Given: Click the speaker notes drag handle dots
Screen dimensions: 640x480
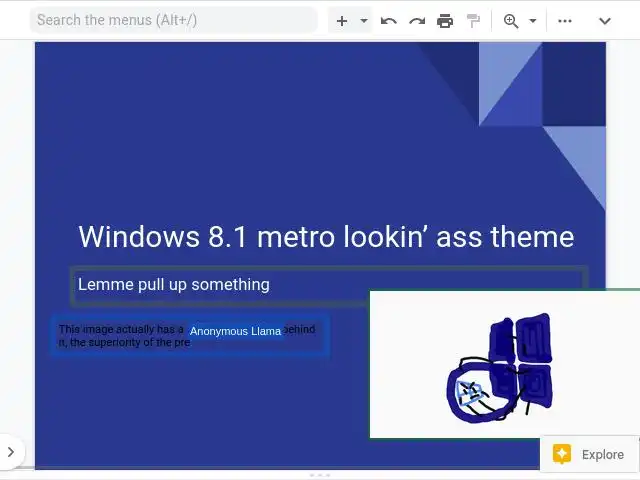Looking at the screenshot, I should [x=320, y=475].
